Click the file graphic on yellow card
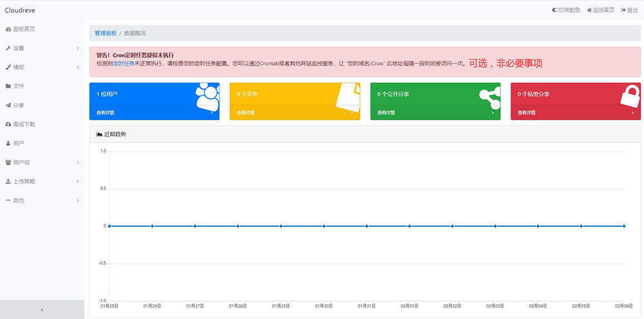Screen dimensions: 644x319 pyautogui.click(x=348, y=97)
